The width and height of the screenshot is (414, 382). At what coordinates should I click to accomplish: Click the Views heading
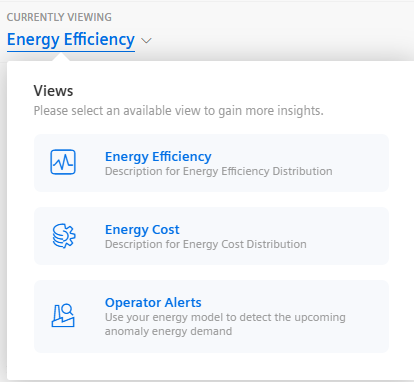tap(53, 91)
